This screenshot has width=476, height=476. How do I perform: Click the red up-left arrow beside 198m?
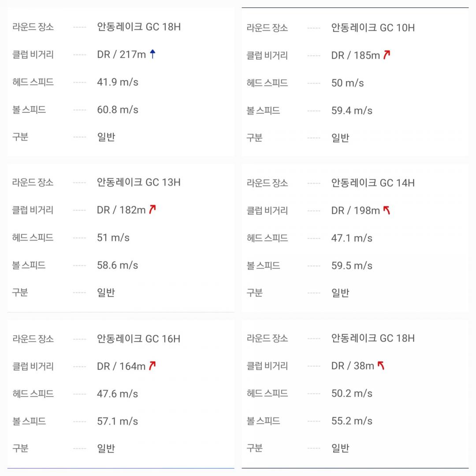pos(387,211)
